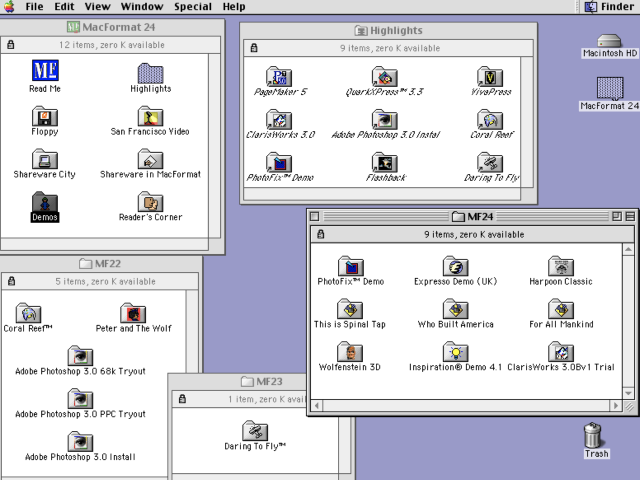Image resolution: width=640 pixels, height=480 pixels.
Task: Select Peter and The Wolf folder
Action: coord(133,313)
